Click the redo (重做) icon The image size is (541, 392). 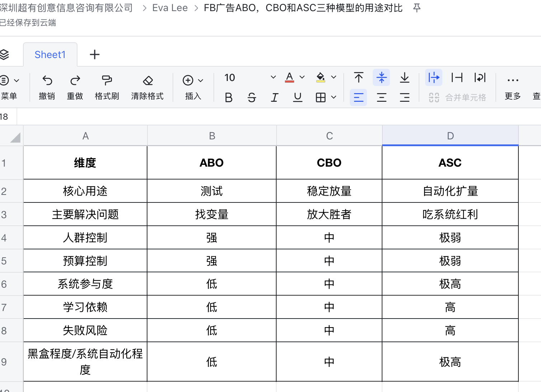(x=75, y=80)
